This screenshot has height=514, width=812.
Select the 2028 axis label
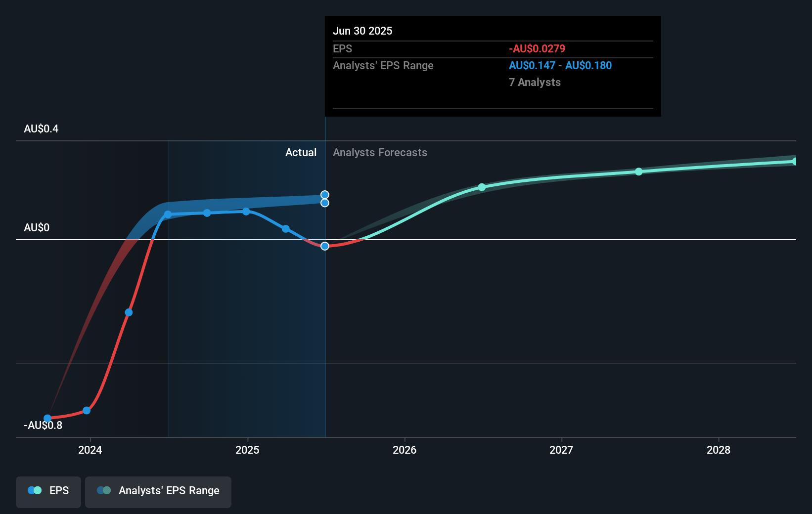tap(719, 450)
